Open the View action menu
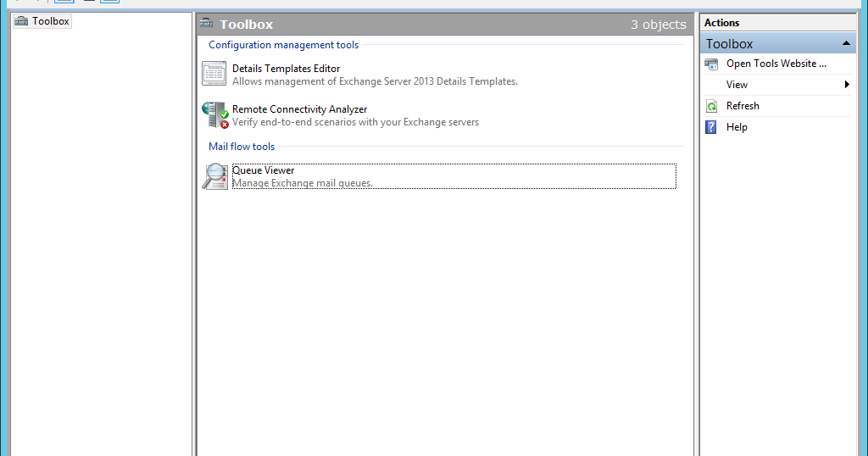 737,85
